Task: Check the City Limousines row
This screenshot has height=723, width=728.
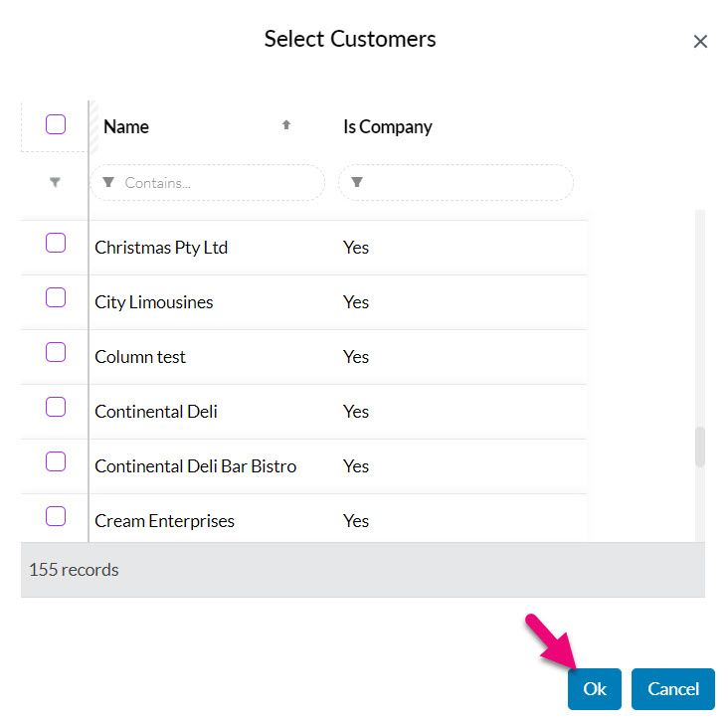Action: coord(56,297)
